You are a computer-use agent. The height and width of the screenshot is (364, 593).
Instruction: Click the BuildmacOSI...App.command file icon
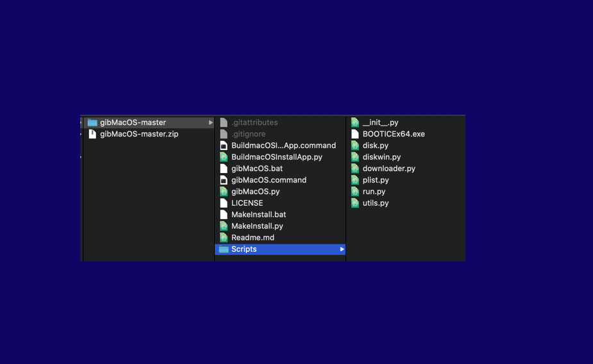click(224, 145)
